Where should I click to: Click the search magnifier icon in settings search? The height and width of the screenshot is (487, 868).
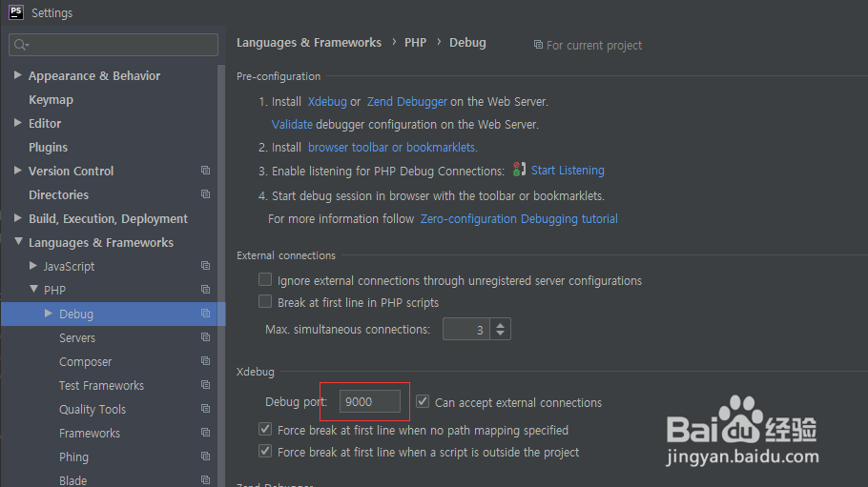tap(21, 45)
